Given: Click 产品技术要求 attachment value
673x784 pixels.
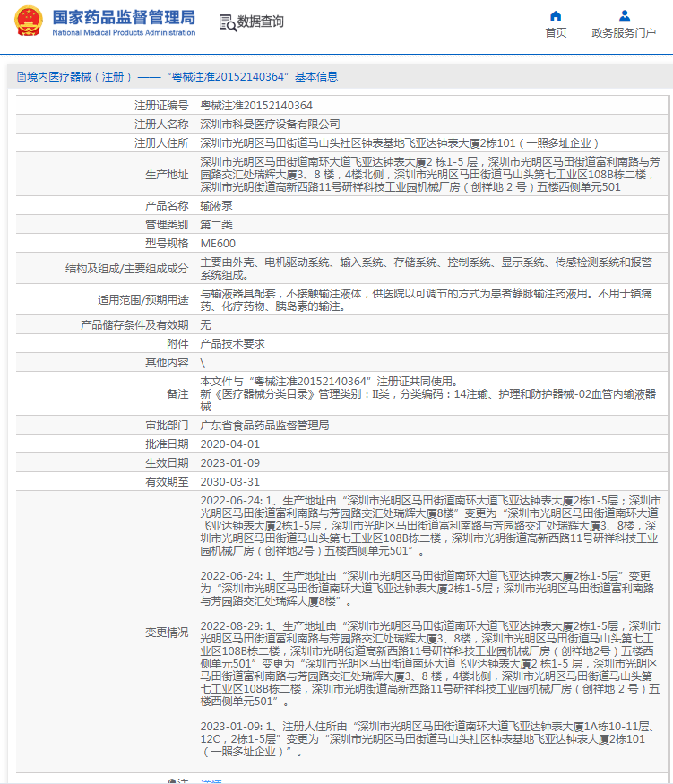Looking at the screenshot, I should coord(232,343).
